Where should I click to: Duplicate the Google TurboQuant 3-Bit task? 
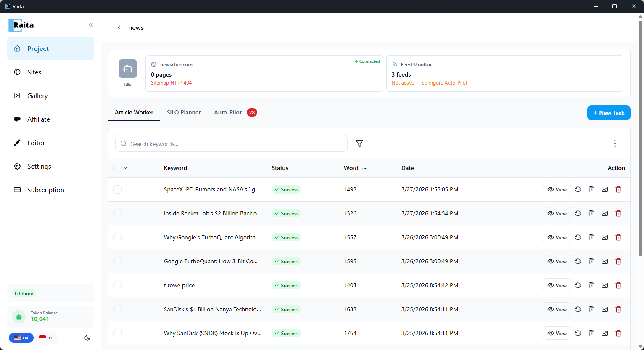click(591, 261)
